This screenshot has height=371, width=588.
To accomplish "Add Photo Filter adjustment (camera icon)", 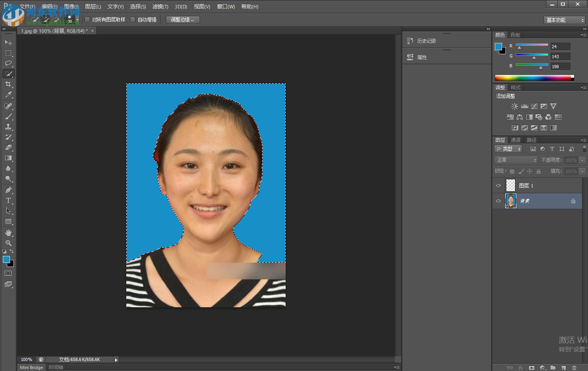I will (539, 117).
